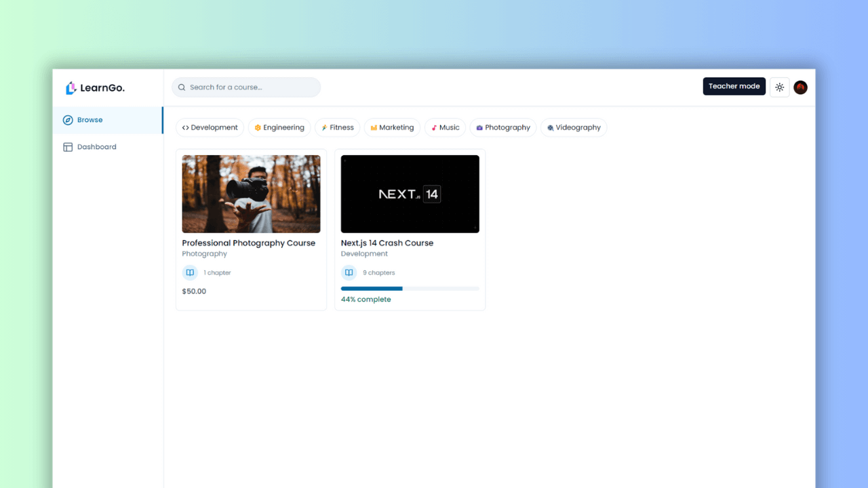Screen dimensions: 868x488
Task: Switch to Teacher mode
Action: 734,86
